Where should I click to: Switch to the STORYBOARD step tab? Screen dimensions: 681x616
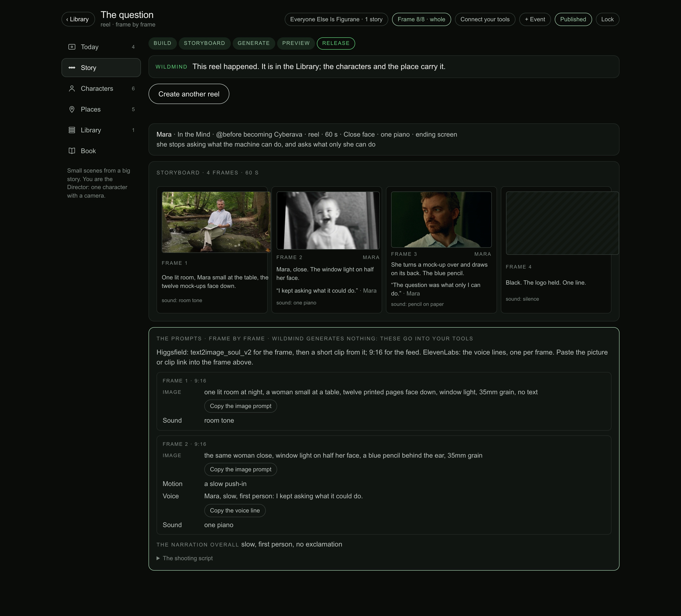click(x=204, y=43)
